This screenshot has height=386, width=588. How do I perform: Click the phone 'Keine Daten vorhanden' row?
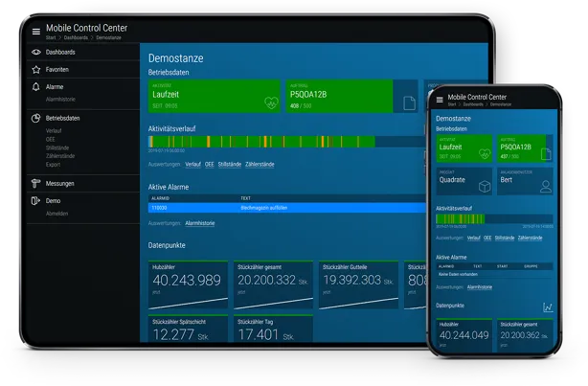494,274
